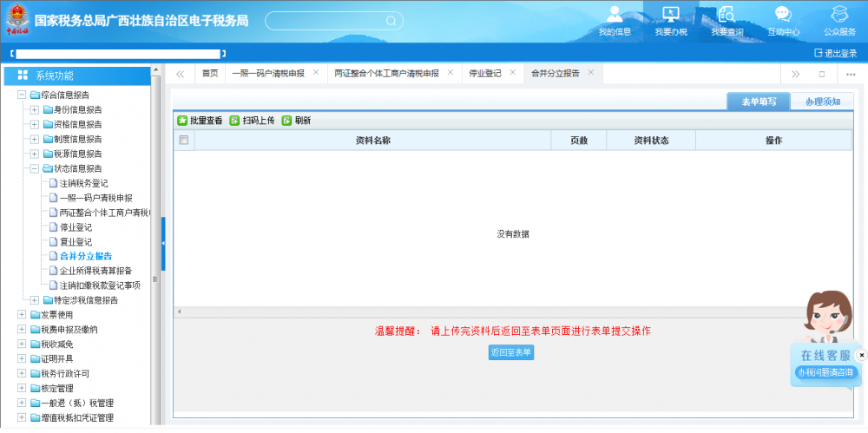Switch to the 停业登记 tab

click(x=484, y=74)
